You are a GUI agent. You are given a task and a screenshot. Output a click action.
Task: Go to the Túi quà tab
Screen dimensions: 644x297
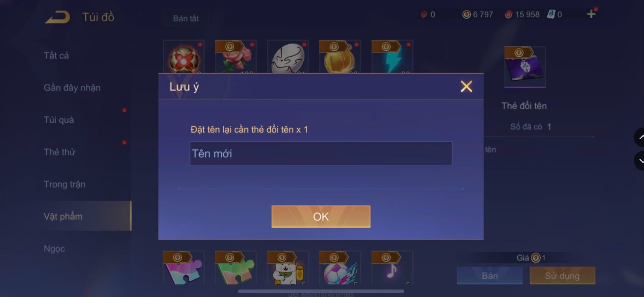59,120
